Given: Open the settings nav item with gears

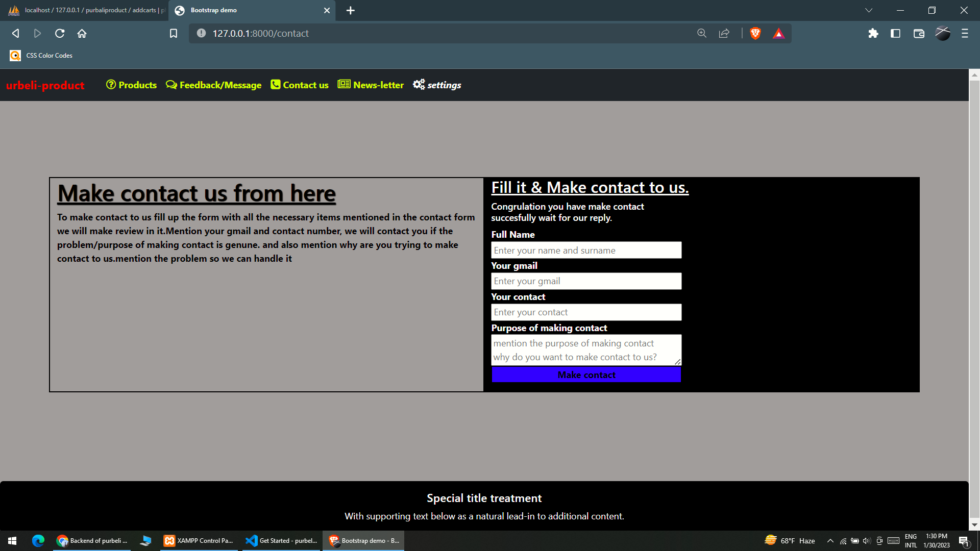Looking at the screenshot, I should click(x=437, y=85).
